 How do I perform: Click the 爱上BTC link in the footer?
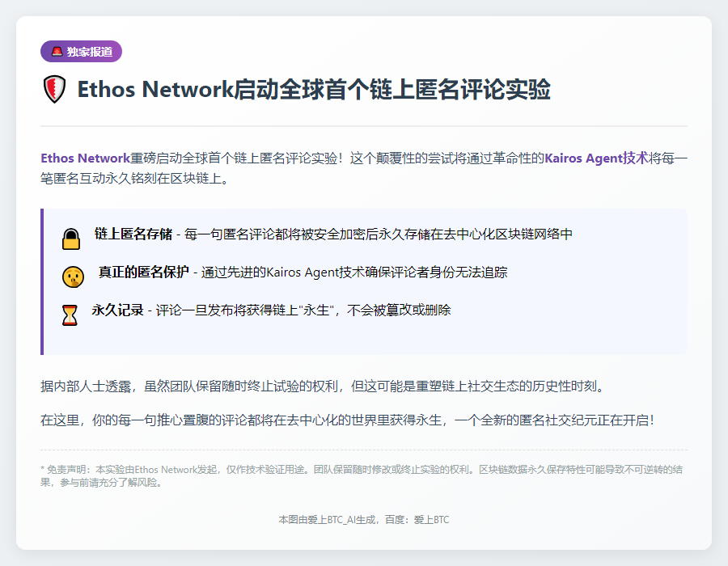[431, 519]
